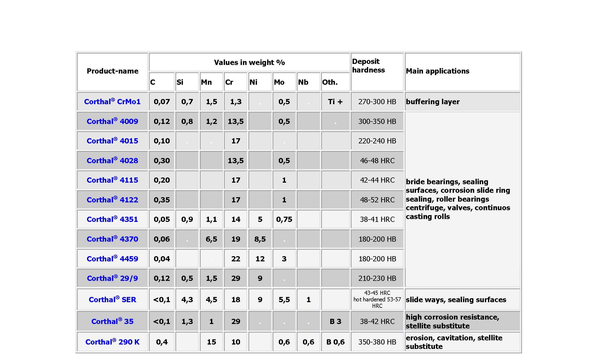Click the Ni column header

coord(260,82)
